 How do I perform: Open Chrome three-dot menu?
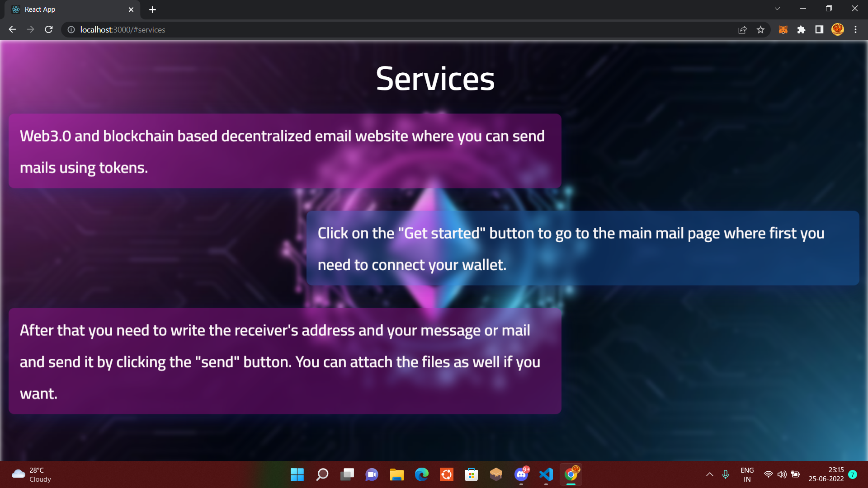tap(855, 30)
